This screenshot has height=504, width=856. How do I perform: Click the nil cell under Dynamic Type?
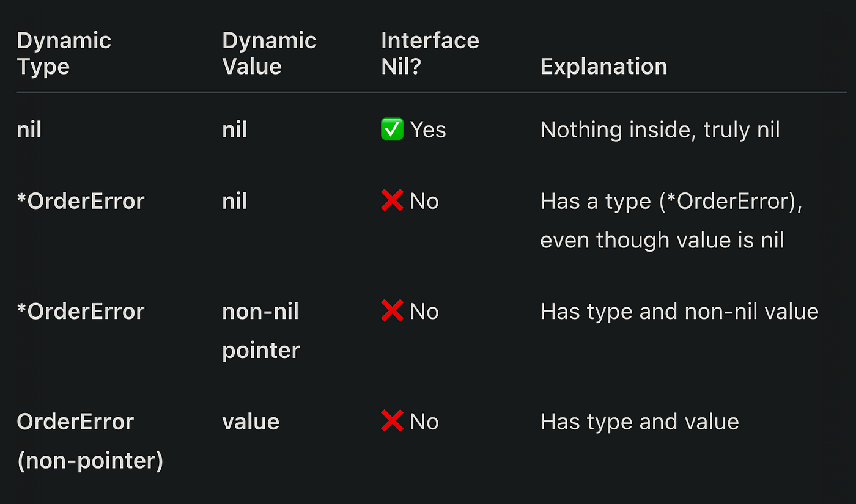(29, 130)
